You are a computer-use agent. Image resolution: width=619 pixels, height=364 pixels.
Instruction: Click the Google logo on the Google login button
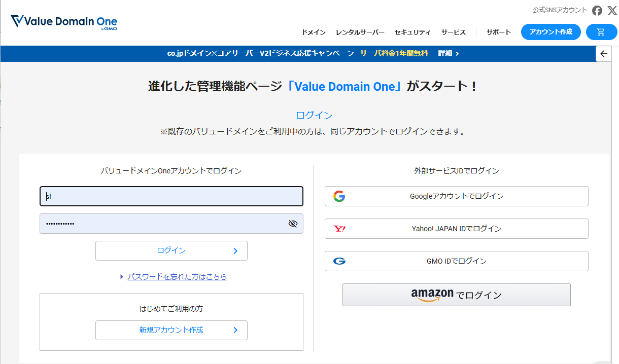[339, 196]
